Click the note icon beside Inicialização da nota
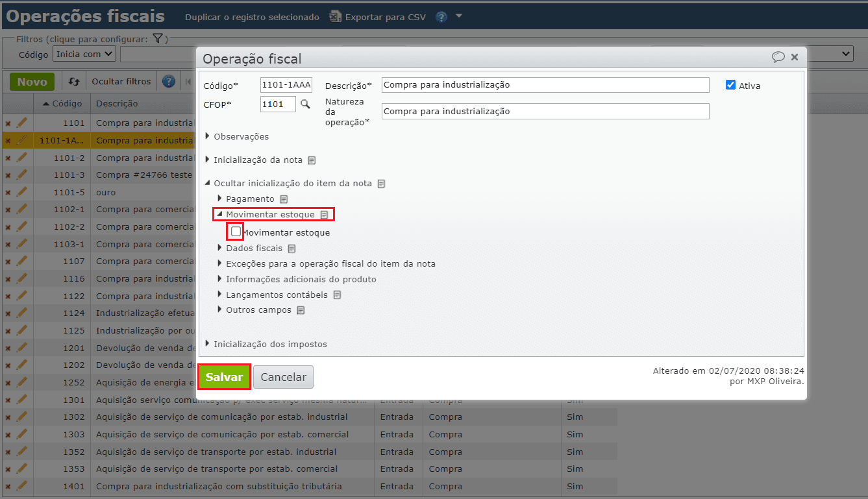Viewport: 868px width, 499px height. click(x=312, y=160)
